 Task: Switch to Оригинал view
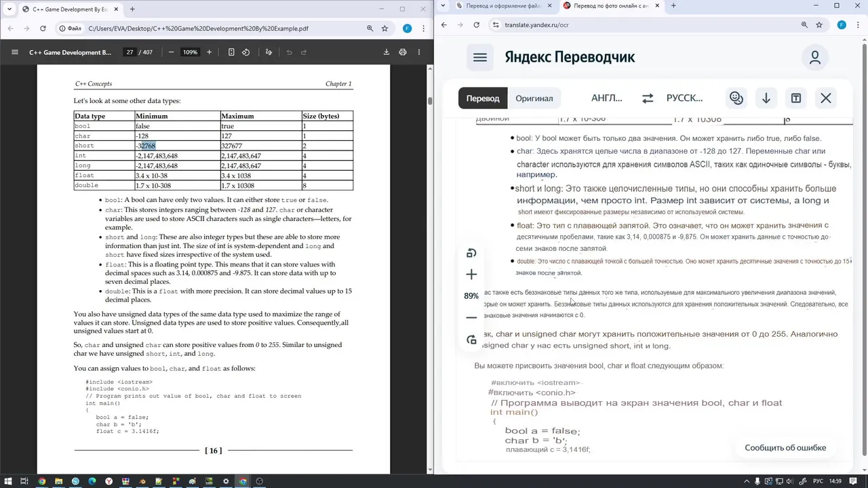534,98
